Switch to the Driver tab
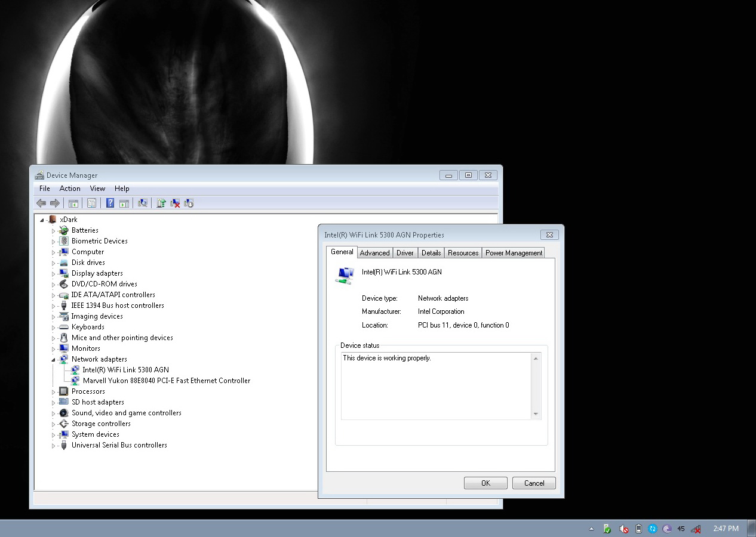 tap(405, 253)
